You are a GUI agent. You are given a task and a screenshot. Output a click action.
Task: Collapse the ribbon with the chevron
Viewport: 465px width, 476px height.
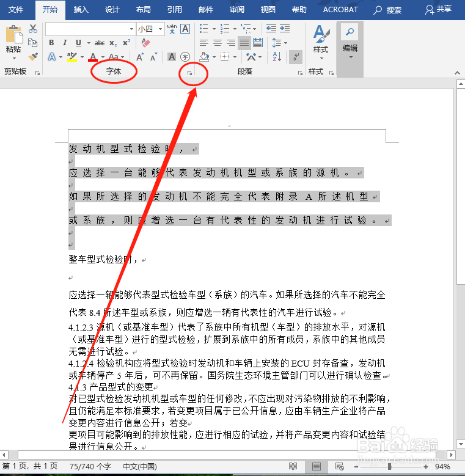[457, 73]
